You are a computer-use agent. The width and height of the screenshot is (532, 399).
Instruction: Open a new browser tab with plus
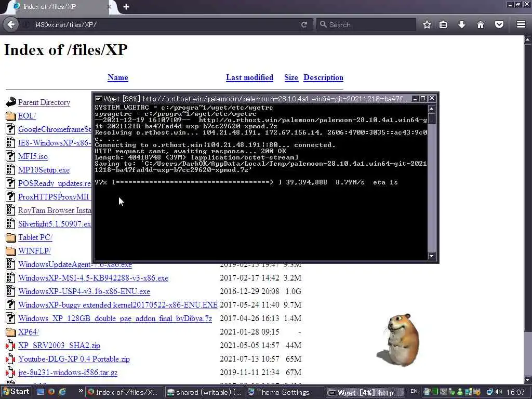point(126,7)
